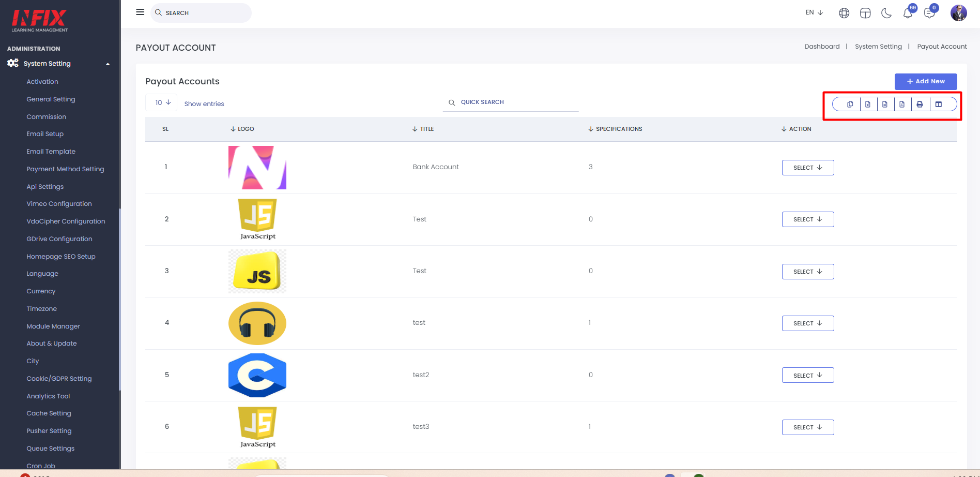Open Payment Method Setting in sidebar
The image size is (980, 477).
tap(65, 169)
